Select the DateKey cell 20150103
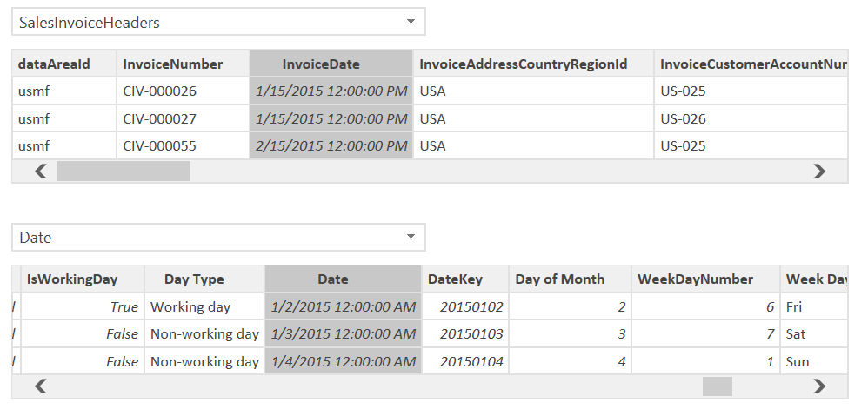 coord(471,334)
